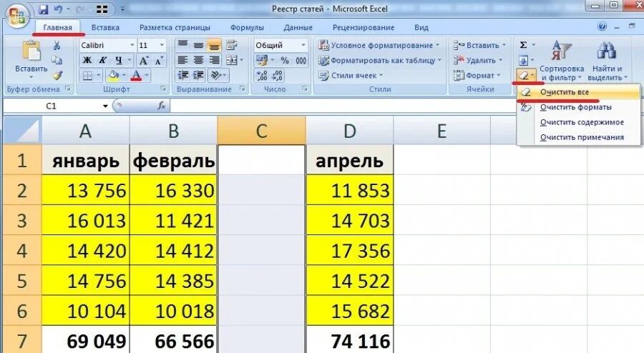Open the merge cells dropdown arrow

click(242, 61)
